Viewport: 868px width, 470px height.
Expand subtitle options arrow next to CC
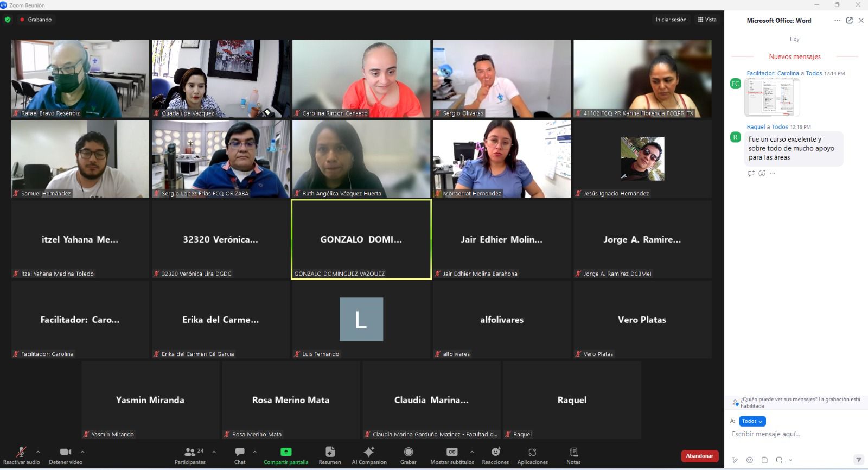coord(472,452)
